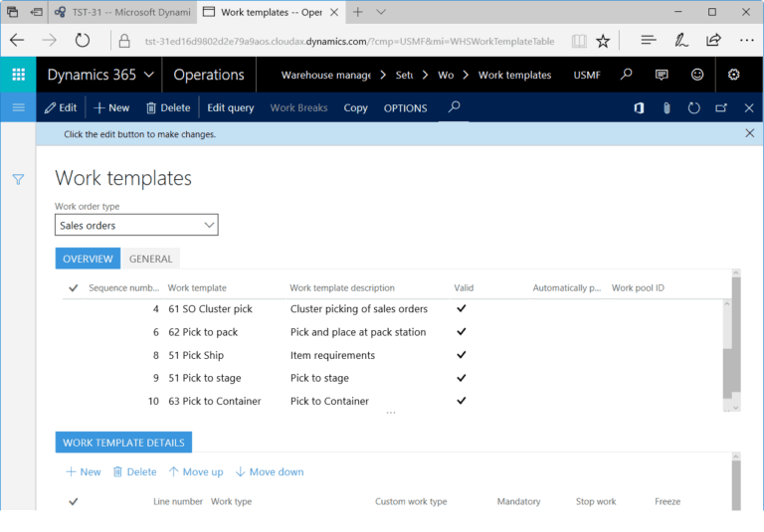Toggle Valid for 51 Pick Ship

[461, 355]
